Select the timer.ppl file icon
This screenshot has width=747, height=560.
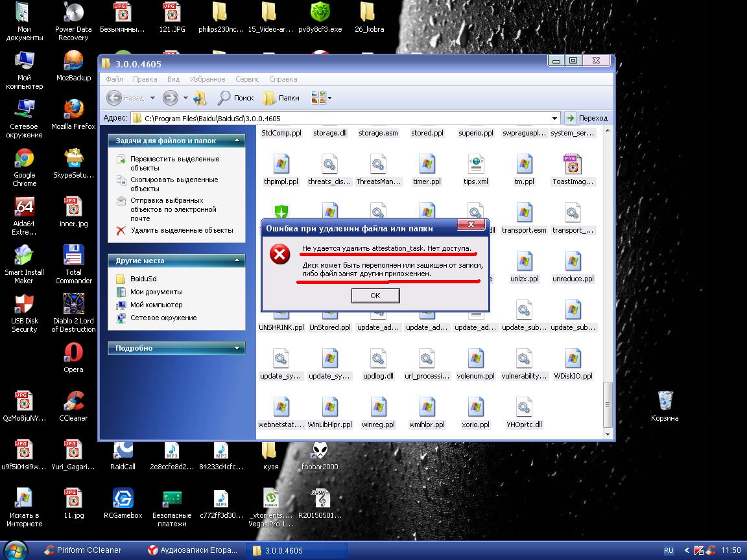(427, 164)
